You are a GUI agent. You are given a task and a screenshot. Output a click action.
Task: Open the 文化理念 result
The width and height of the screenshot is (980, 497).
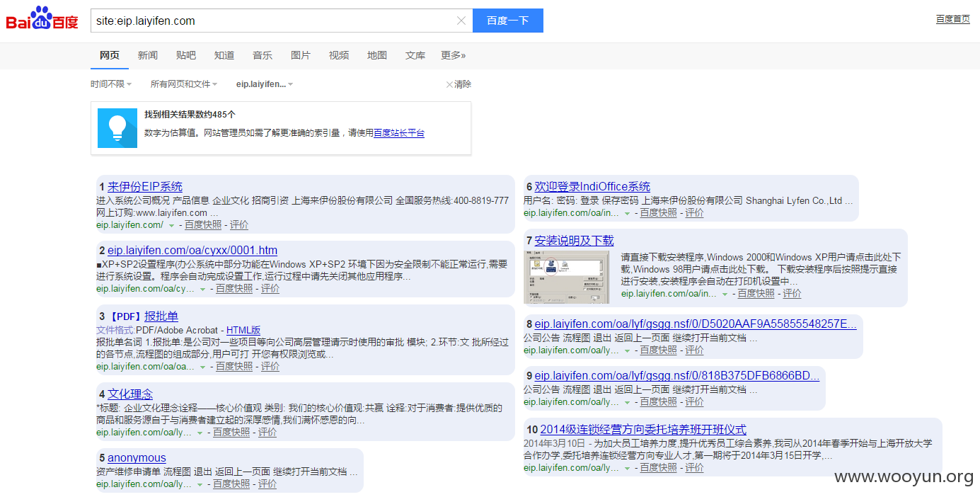pyautogui.click(x=130, y=394)
